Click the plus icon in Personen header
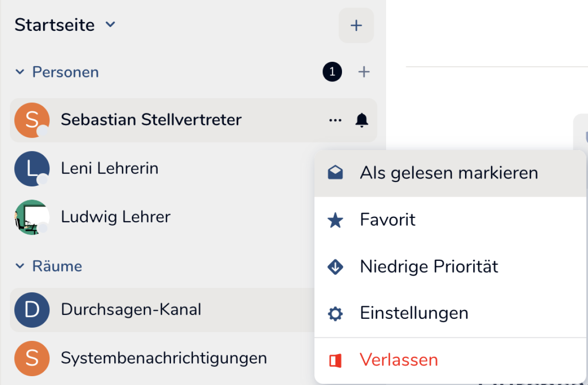 (x=364, y=72)
